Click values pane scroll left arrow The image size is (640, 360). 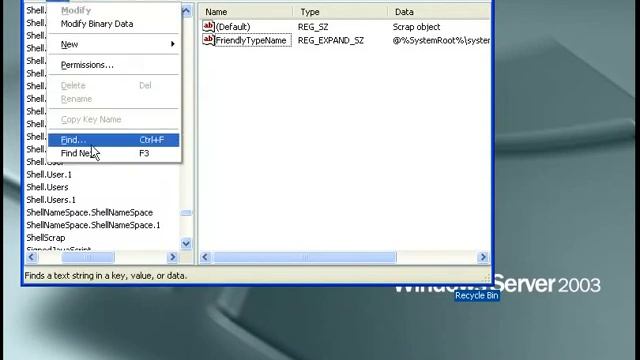pos(205,257)
